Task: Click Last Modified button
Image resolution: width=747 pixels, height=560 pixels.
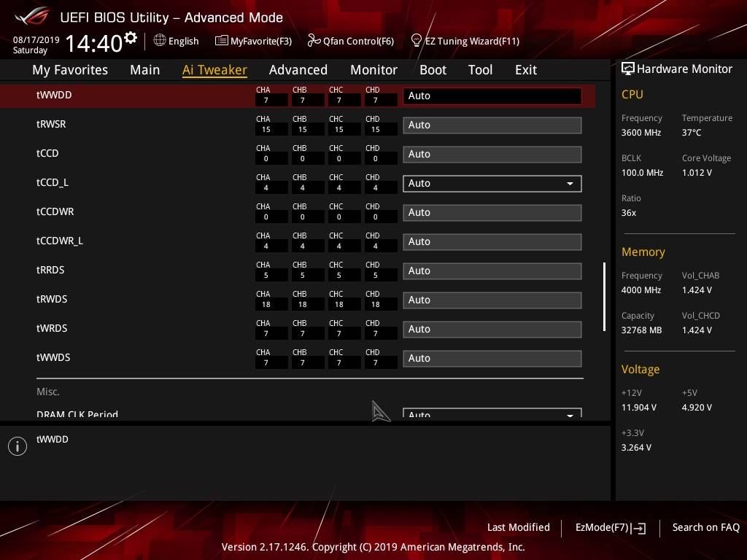Action: pyautogui.click(x=519, y=527)
